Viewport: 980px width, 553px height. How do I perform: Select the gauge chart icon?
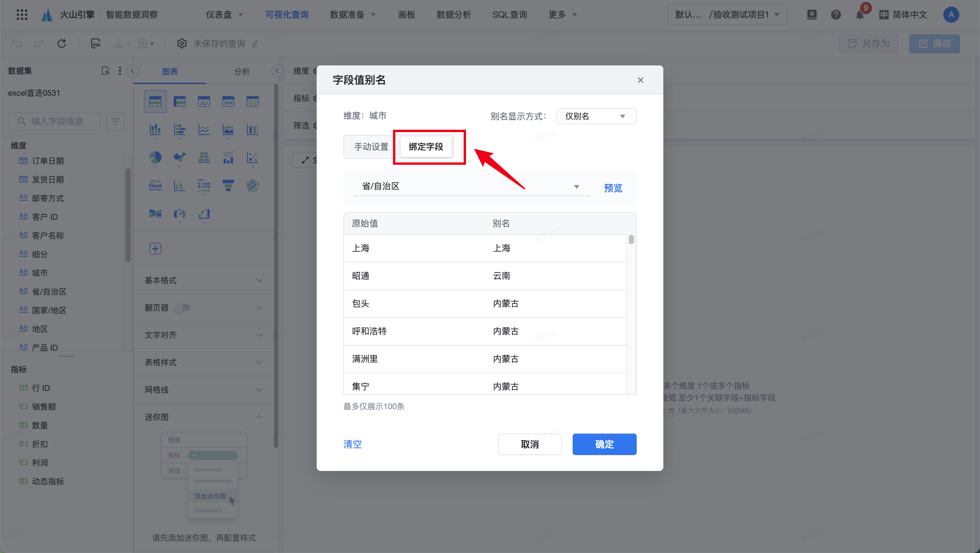[x=180, y=214]
